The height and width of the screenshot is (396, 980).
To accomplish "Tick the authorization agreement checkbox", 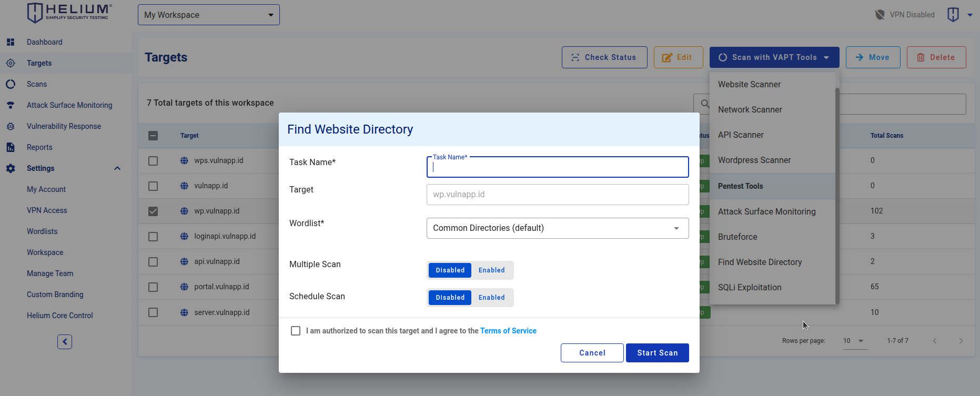I will click(296, 331).
